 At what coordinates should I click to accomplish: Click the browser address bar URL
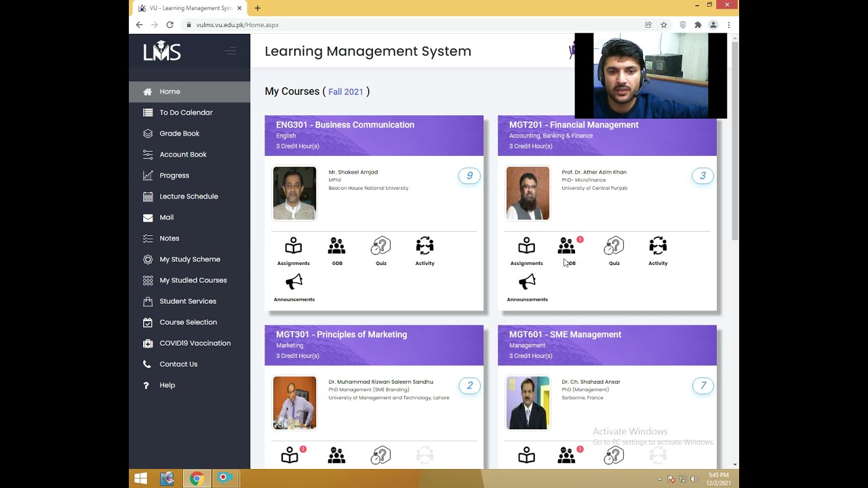coord(237,25)
